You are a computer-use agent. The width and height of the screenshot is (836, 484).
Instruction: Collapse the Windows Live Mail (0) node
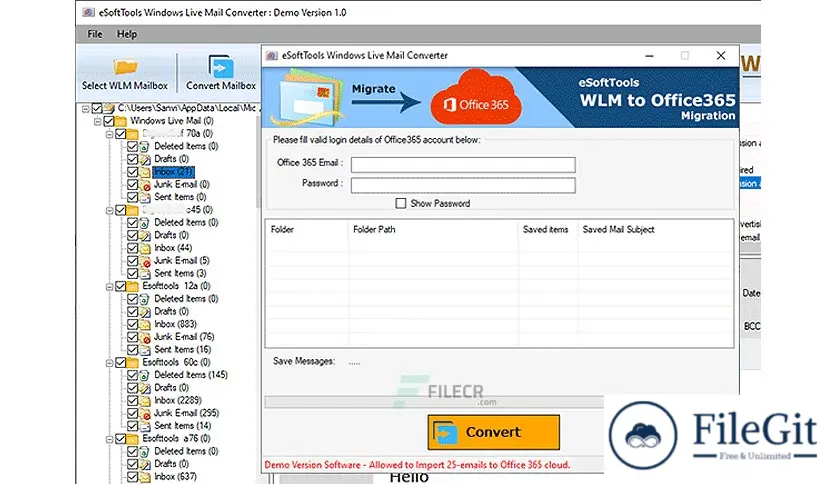pos(98,122)
